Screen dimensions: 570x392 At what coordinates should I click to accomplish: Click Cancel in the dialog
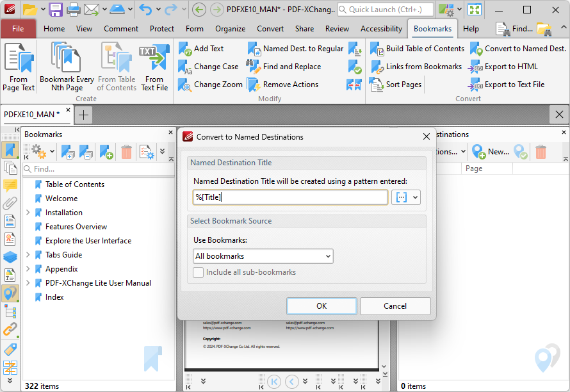pos(395,306)
